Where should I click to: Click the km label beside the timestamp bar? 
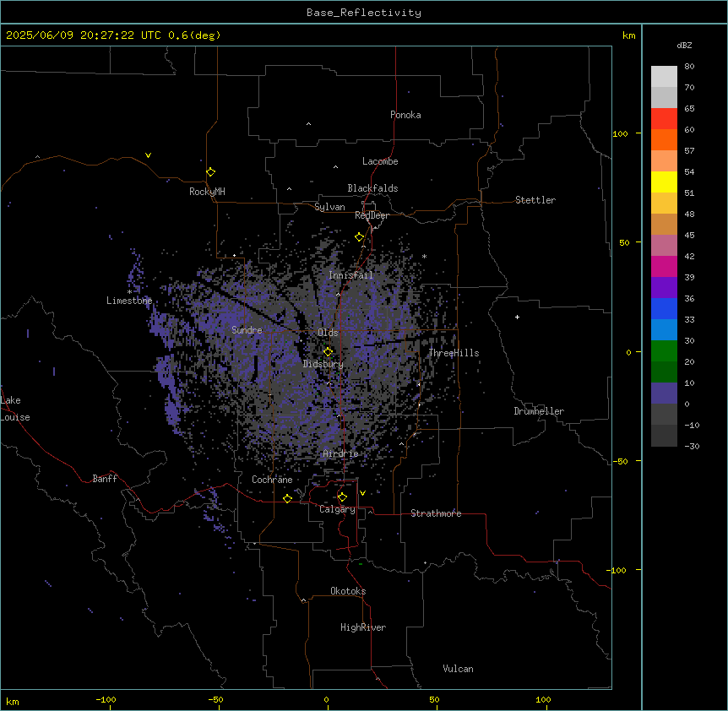coord(629,35)
